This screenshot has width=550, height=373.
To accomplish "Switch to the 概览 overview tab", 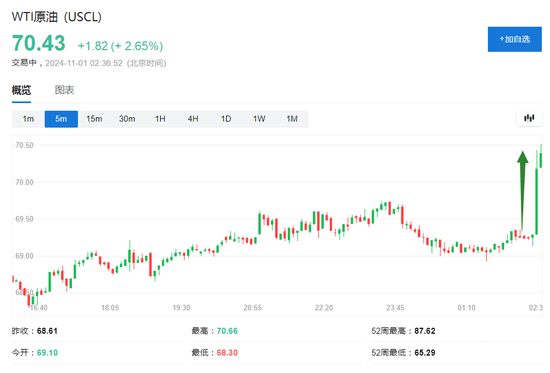I will tap(21, 90).
